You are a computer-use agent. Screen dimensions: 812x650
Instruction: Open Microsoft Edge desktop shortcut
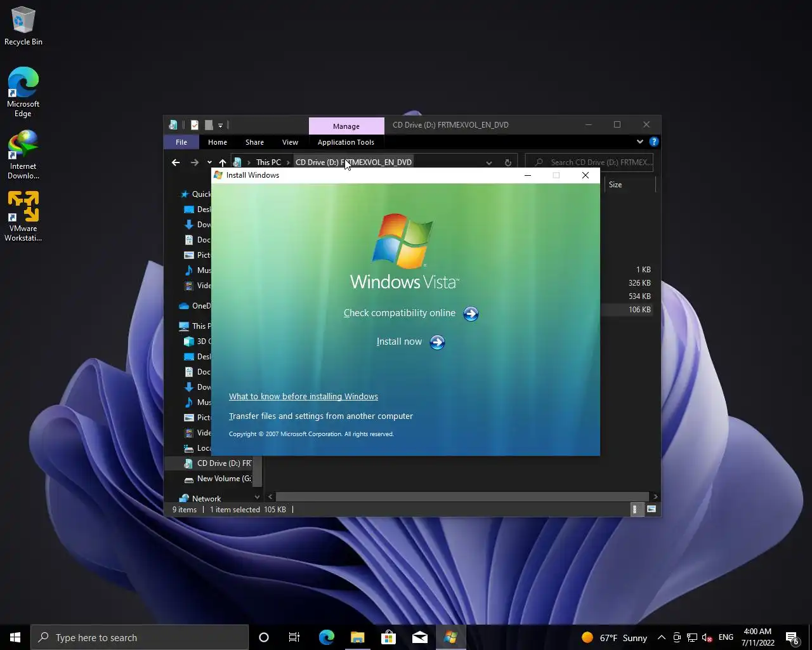click(x=23, y=92)
